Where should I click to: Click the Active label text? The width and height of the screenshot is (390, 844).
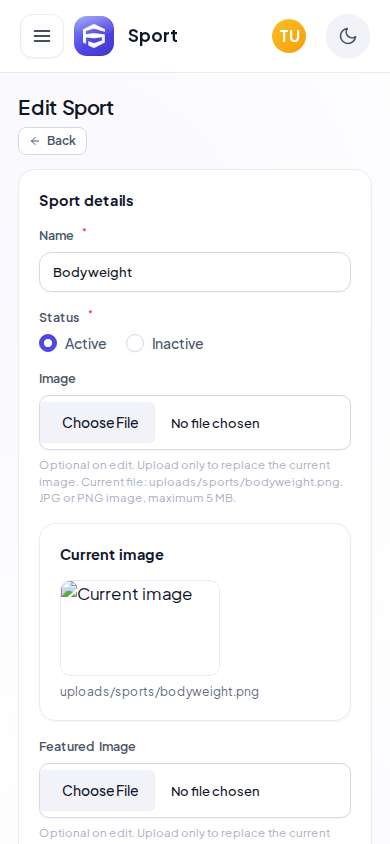86,344
